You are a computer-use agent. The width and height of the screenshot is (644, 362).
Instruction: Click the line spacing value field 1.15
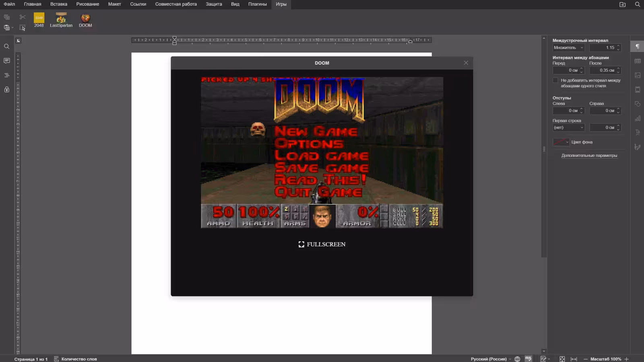coord(605,48)
